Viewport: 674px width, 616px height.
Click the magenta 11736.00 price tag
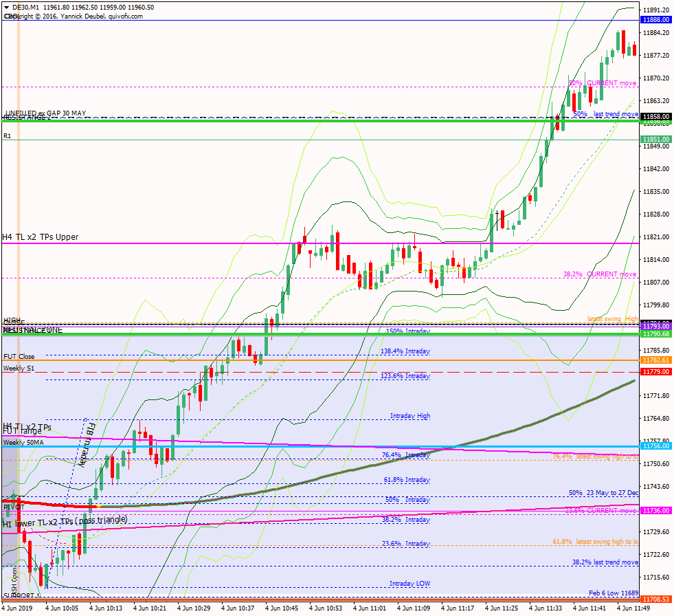[x=655, y=511]
